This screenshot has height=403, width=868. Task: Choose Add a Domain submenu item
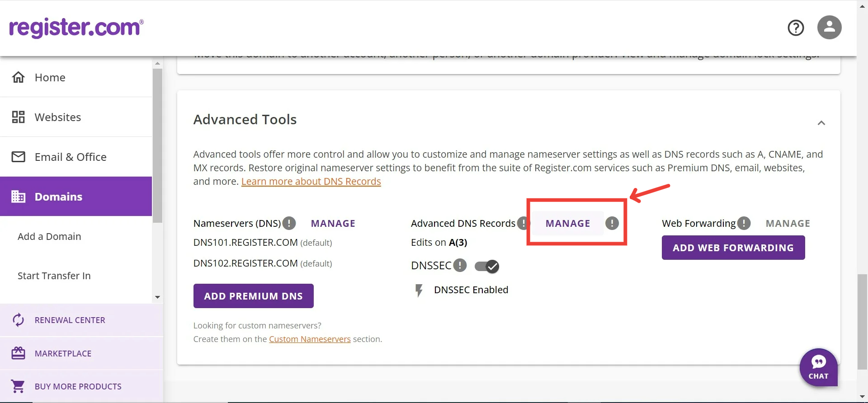pos(49,236)
